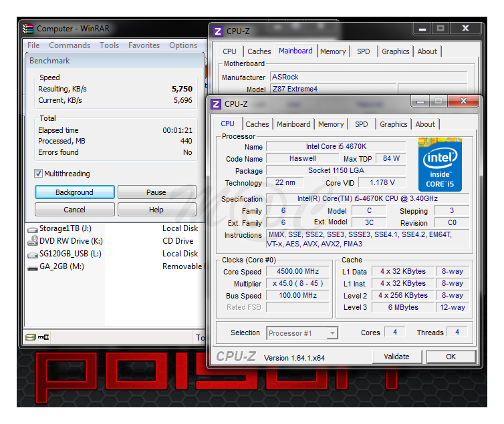Image resolution: width=504 pixels, height=424 pixels.
Task: Open Help from the Benchmark dialog
Action: pos(156,210)
